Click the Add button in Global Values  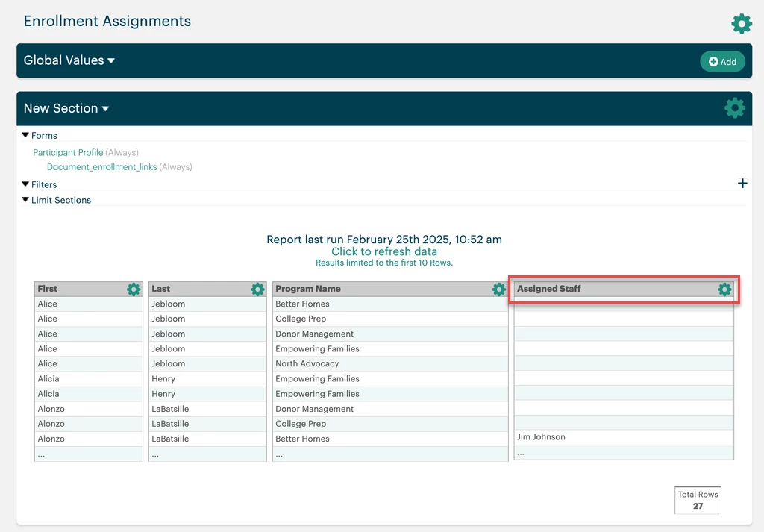(722, 61)
